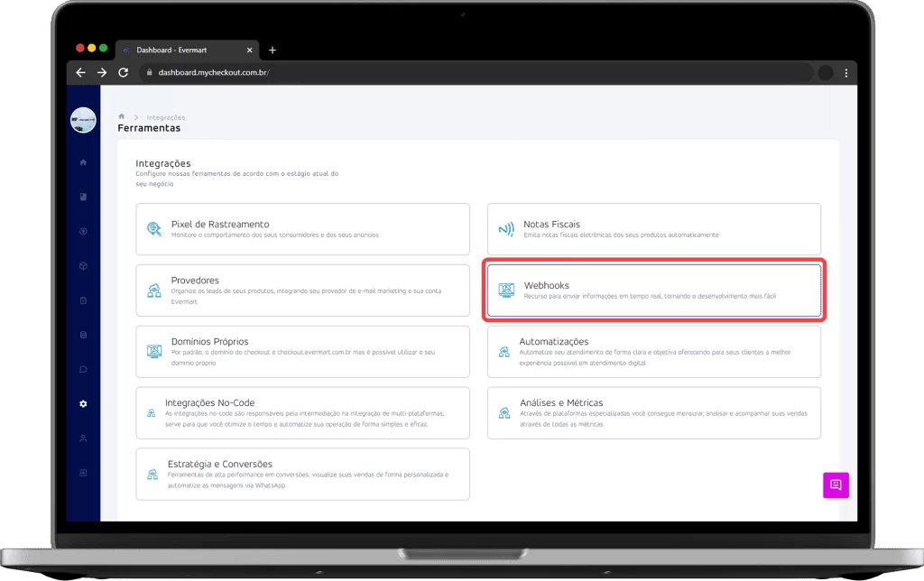This screenshot has height=581, width=924.
Task: Click the profile person icon in the sidebar
Action: point(82,438)
